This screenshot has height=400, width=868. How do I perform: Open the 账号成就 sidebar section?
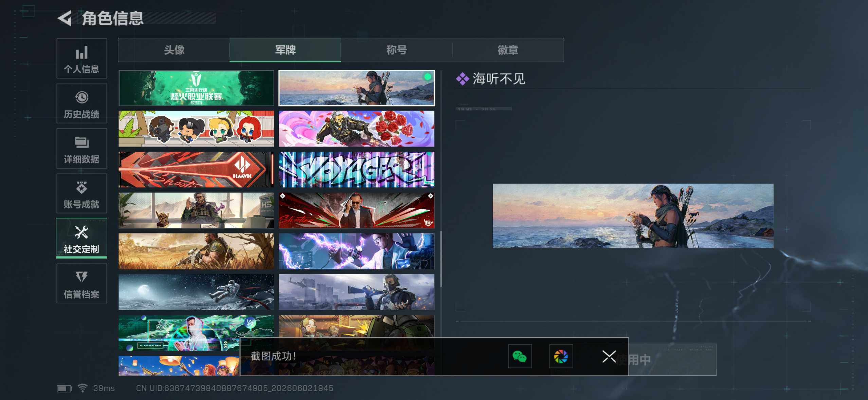(x=82, y=193)
